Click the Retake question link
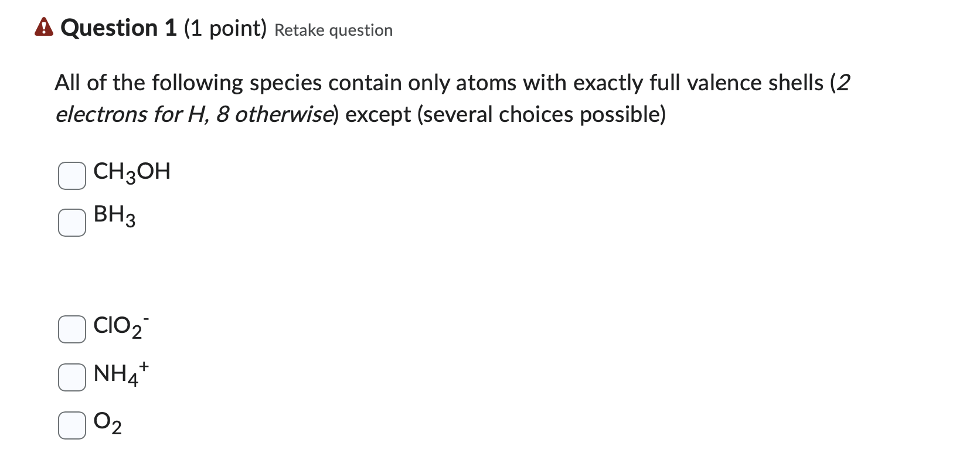This screenshot has height=470, width=980. [x=332, y=30]
